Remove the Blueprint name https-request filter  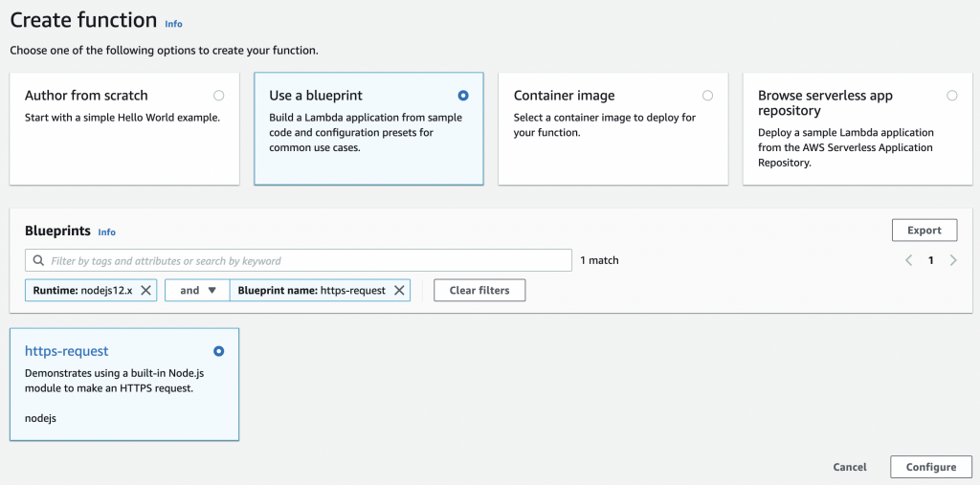click(399, 290)
